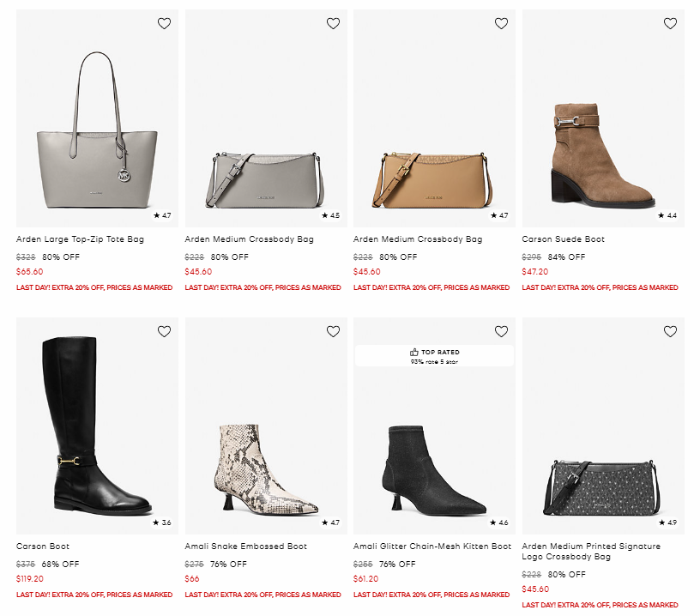The width and height of the screenshot is (700, 616).
Task: Open Carson Suede Boot product title link
Action: [x=563, y=239]
